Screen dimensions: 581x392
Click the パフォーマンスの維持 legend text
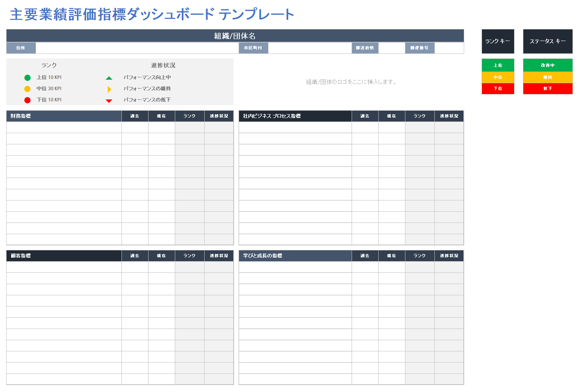pyautogui.click(x=147, y=89)
